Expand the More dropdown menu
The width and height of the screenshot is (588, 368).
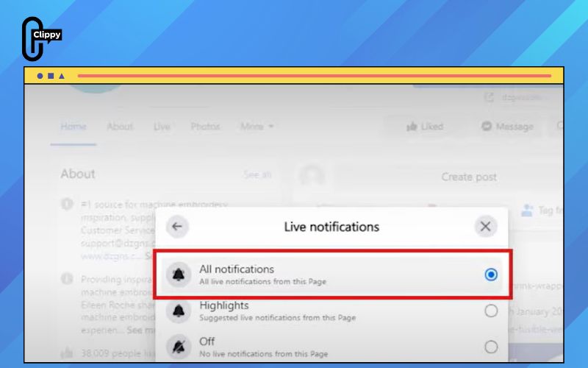257,127
